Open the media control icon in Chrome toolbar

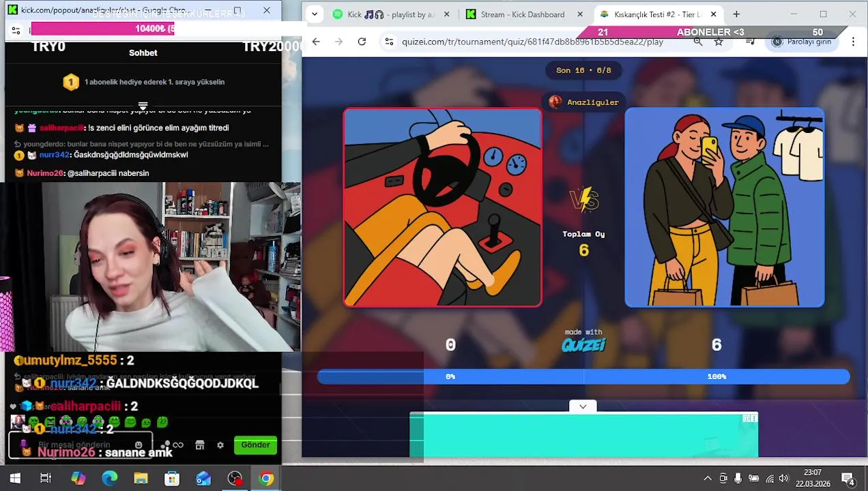[750, 42]
